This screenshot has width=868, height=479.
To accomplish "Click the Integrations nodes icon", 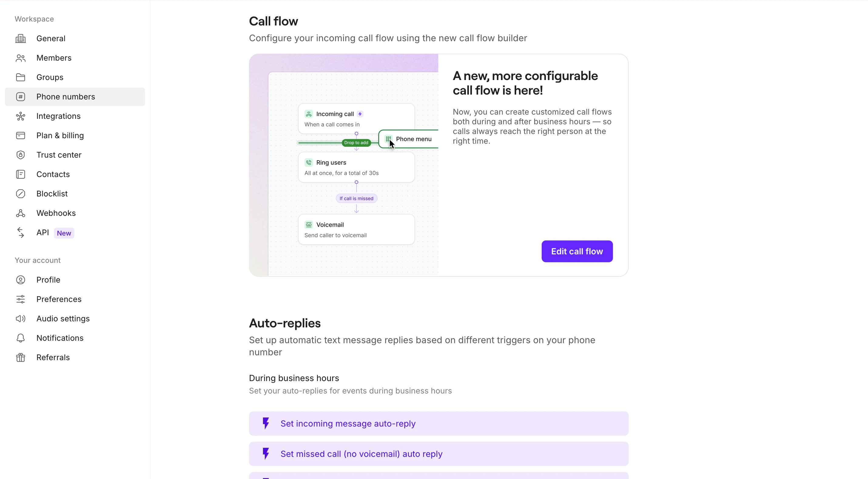I will [21, 116].
